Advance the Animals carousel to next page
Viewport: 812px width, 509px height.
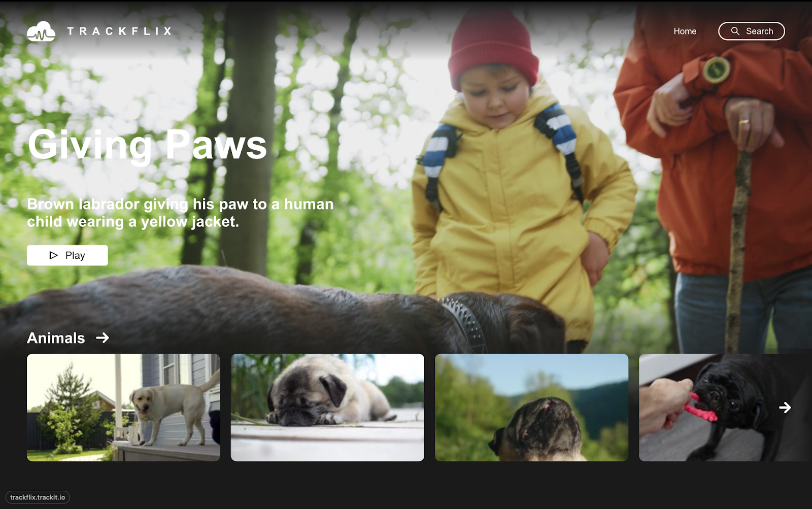786,406
